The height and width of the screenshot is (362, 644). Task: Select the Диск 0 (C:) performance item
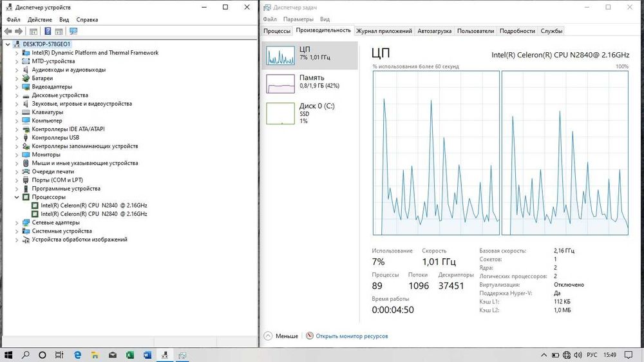click(310, 113)
